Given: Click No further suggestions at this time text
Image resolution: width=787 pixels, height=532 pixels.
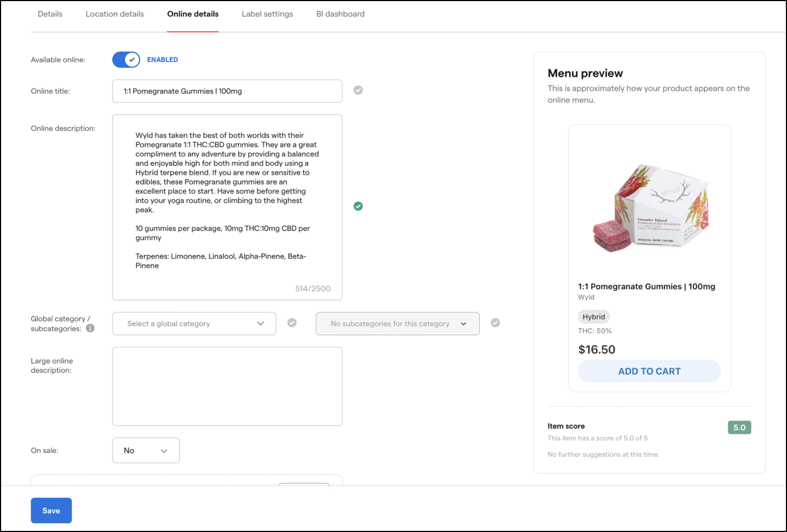Looking at the screenshot, I should tap(603, 455).
